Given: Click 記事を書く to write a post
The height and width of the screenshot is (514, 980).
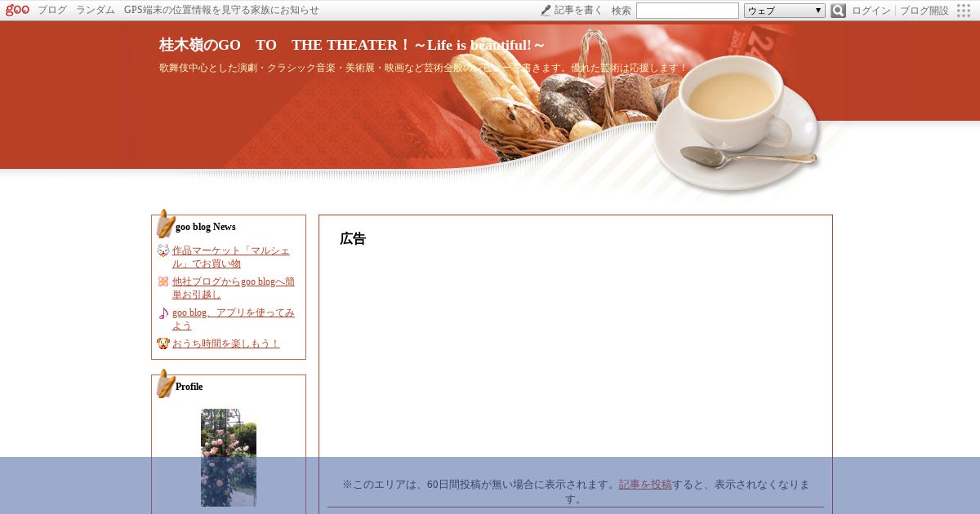Looking at the screenshot, I should [x=578, y=11].
